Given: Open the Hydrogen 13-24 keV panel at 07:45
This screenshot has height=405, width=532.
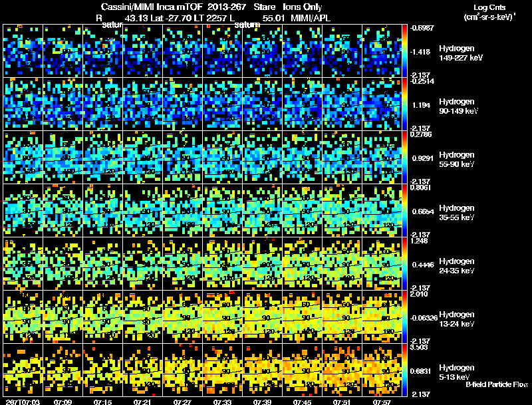Looking at the screenshot, I should point(303,317).
